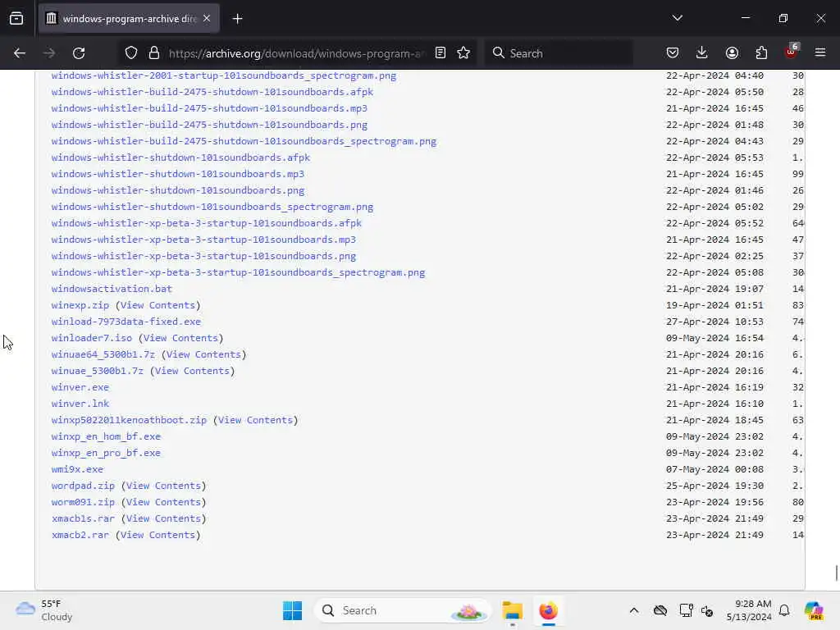View Contents of winloader7.iso
This screenshot has width=840, height=630.
(180, 338)
